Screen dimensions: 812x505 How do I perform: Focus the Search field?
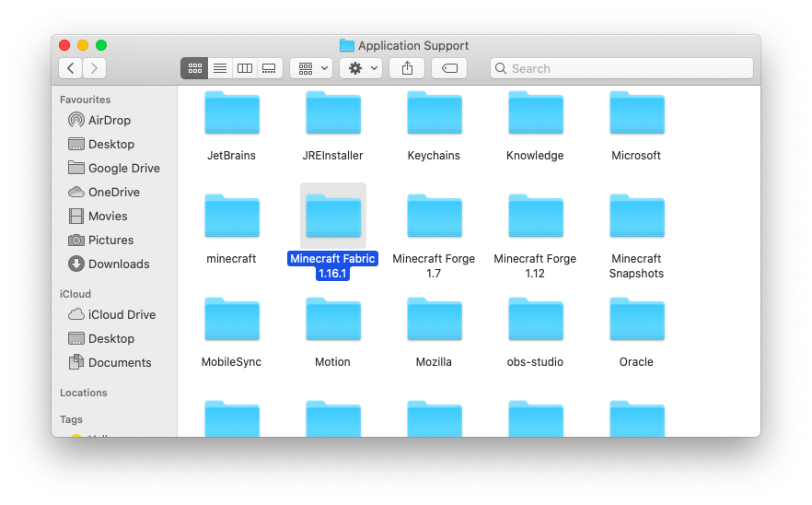[621, 68]
